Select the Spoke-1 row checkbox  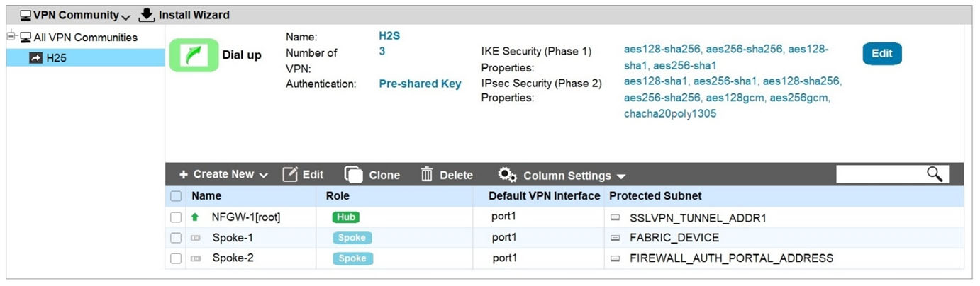point(176,239)
